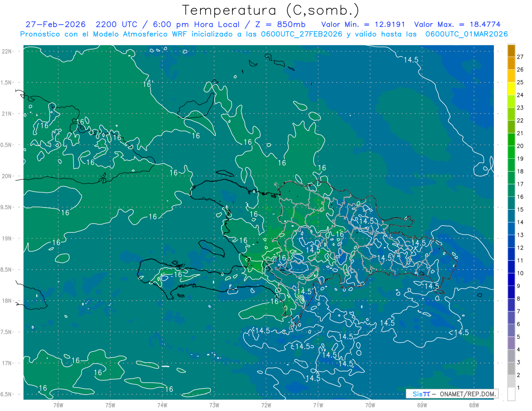Select the '17N' latitude axis label

7,363
